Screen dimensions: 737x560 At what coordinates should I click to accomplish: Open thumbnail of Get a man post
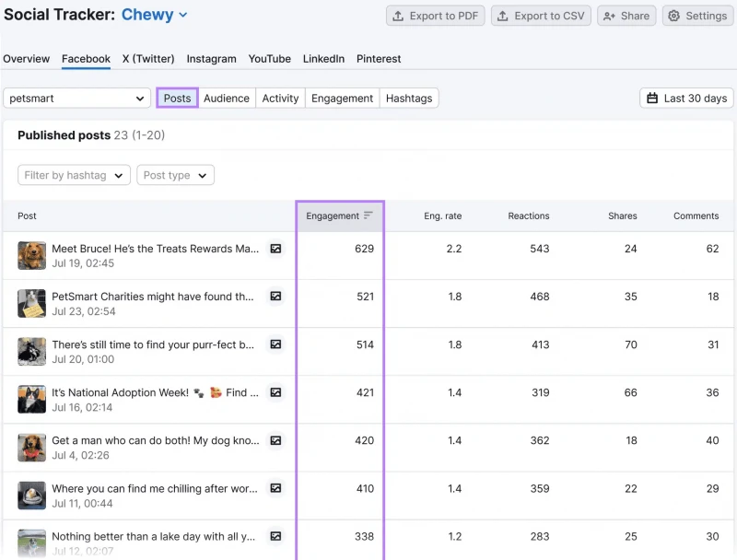(32, 448)
